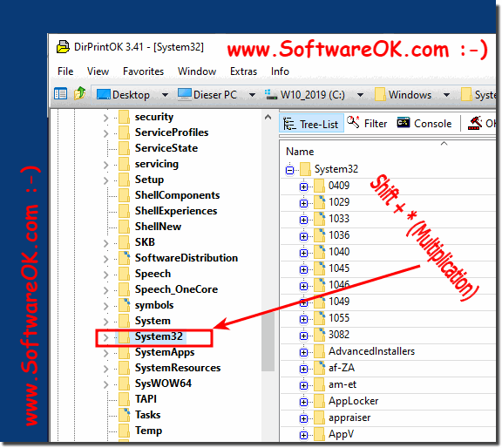Screen dimensions: 502x448
Task: Select the Temp folder in tree
Action: pyautogui.click(x=148, y=431)
